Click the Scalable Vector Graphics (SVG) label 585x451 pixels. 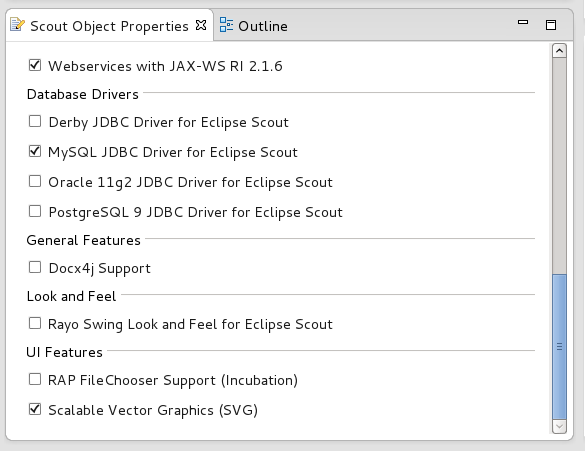click(153, 410)
